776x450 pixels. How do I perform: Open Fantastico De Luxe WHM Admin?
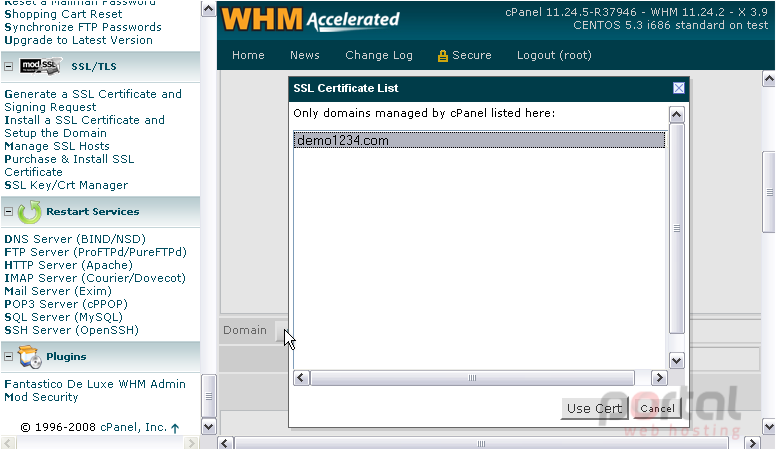95,384
